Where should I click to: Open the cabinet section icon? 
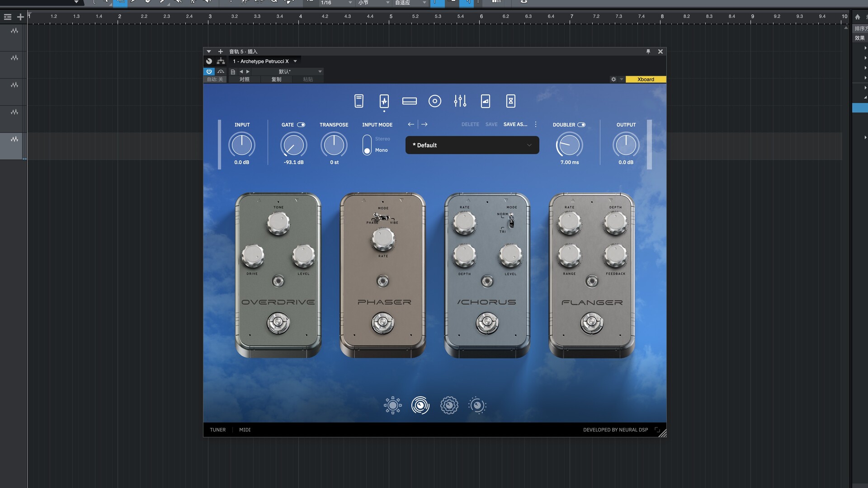click(434, 101)
